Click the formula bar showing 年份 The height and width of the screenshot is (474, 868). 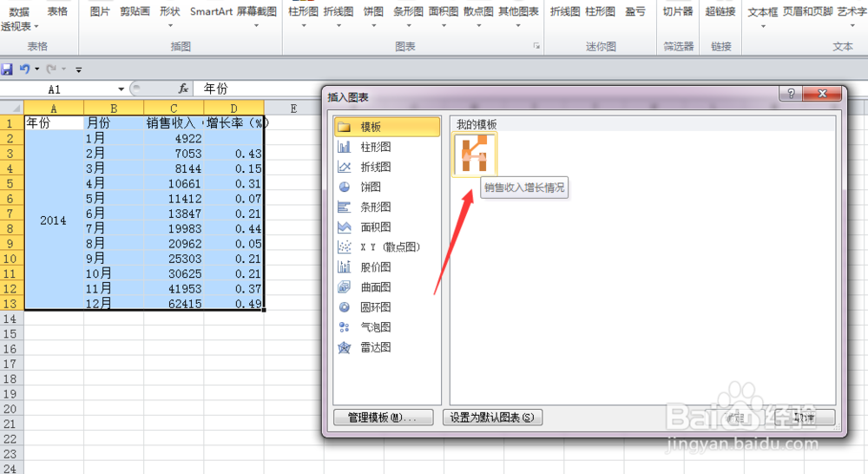258,89
